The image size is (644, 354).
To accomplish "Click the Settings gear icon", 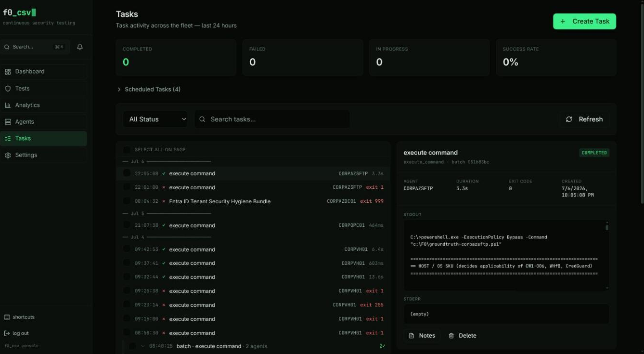I will [x=8, y=155].
